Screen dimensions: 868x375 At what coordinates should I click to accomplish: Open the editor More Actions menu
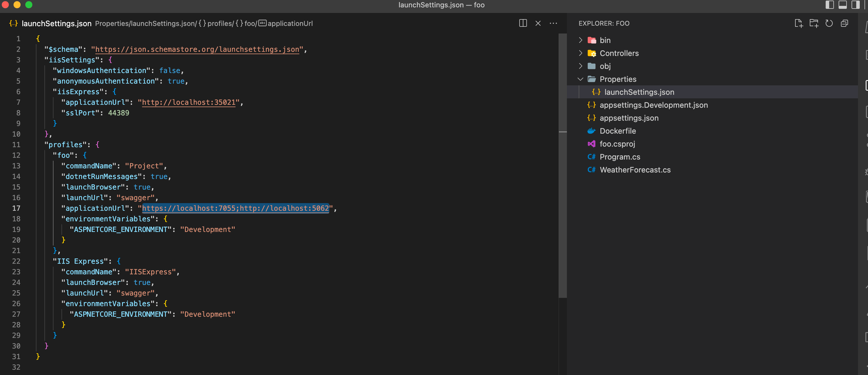pyautogui.click(x=553, y=23)
